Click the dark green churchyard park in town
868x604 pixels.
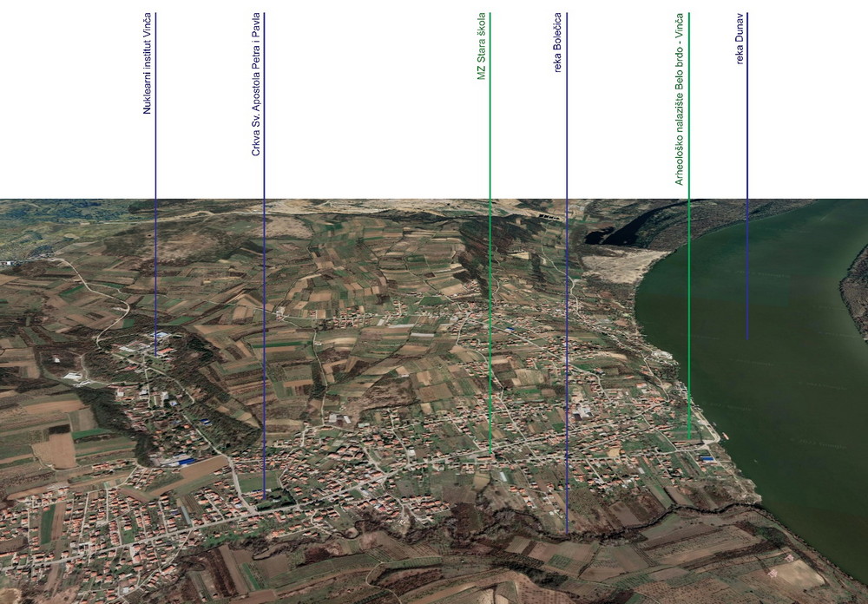[x=279, y=499]
